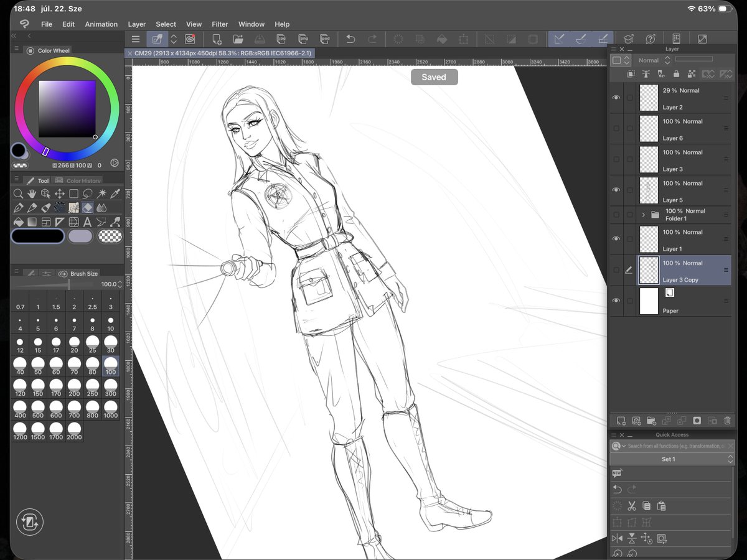Switch to the Color History tab

pyautogui.click(x=78, y=181)
